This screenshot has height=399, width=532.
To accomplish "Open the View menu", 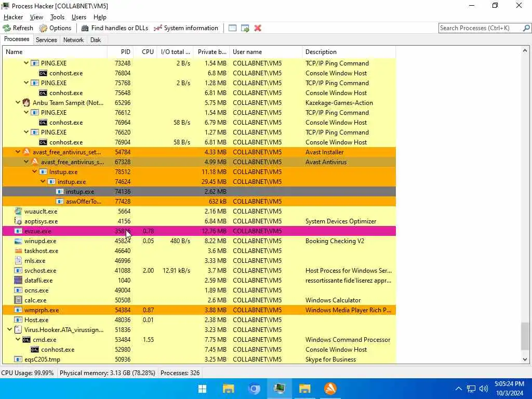I will 36,17.
